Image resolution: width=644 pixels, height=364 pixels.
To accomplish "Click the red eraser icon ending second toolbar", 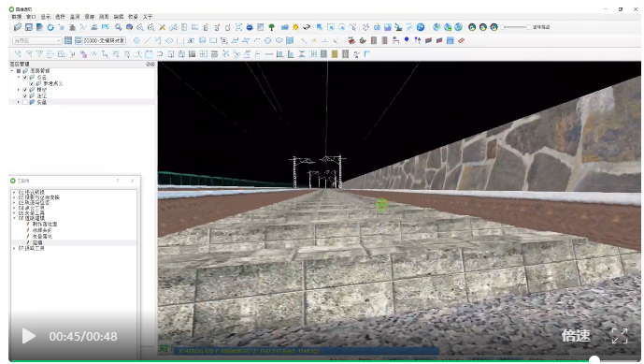I will [x=461, y=41].
